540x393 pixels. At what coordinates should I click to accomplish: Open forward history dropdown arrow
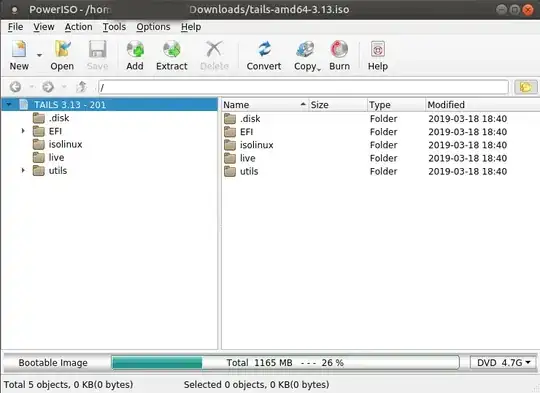[x=64, y=87]
